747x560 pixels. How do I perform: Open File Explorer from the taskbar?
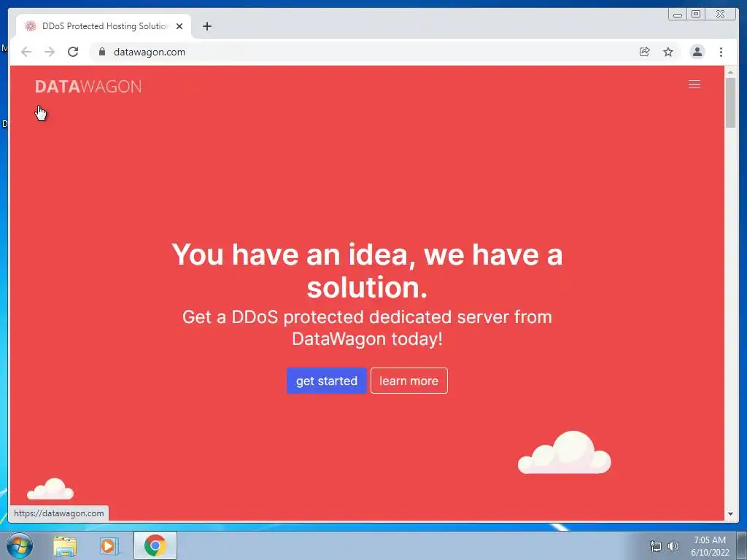[x=65, y=545]
